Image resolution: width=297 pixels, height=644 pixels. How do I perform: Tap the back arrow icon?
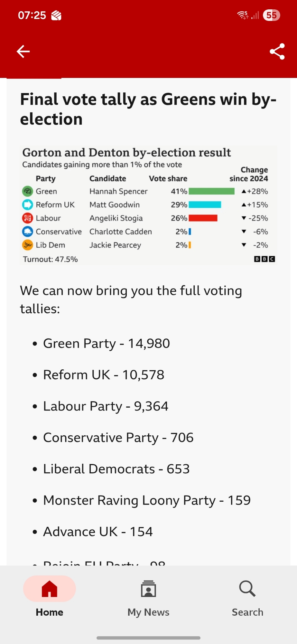click(x=23, y=52)
